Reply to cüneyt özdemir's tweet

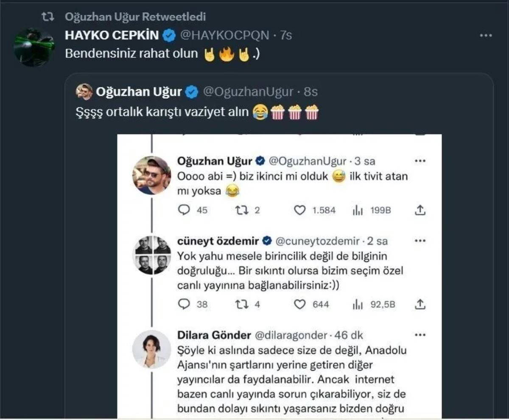[x=184, y=304]
